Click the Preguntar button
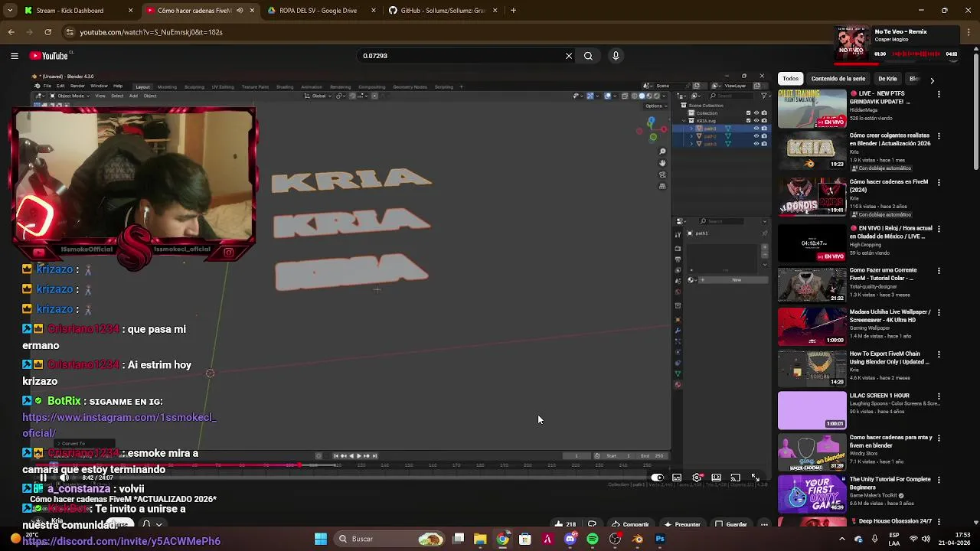 682,524
